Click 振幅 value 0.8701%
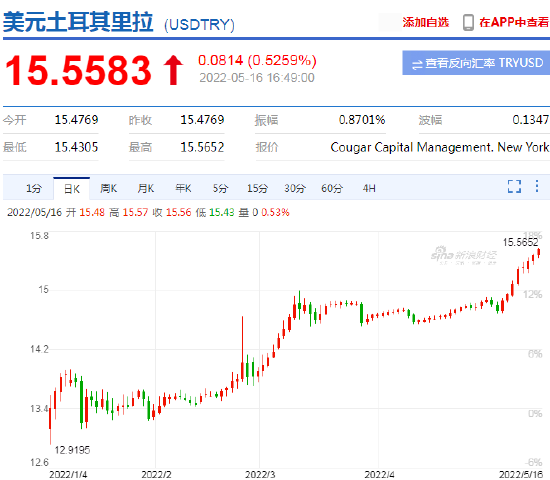Image resolution: width=550 pixels, height=480 pixels. click(x=362, y=120)
